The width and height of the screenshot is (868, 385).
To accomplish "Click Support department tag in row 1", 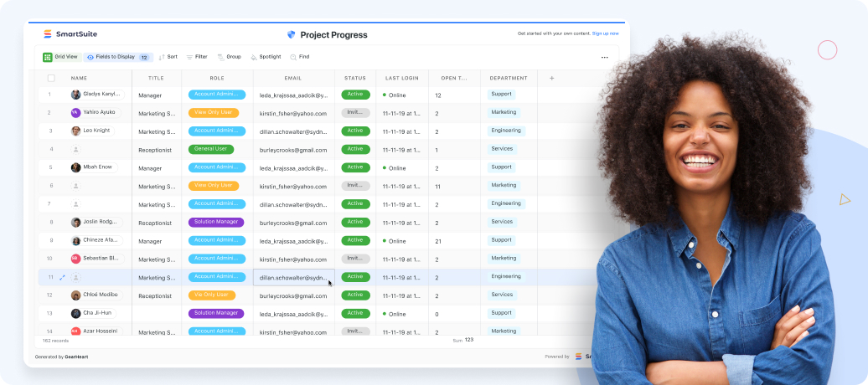I will click(x=502, y=95).
